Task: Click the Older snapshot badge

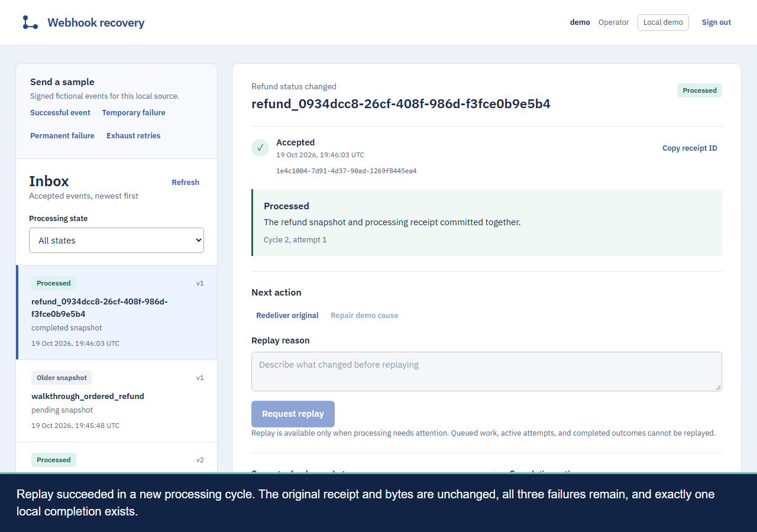Action: (62, 378)
